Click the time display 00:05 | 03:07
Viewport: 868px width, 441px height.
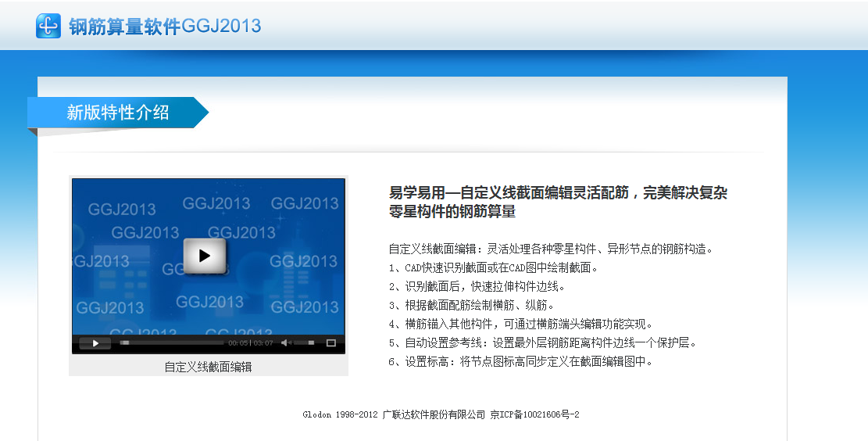coord(251,343)
